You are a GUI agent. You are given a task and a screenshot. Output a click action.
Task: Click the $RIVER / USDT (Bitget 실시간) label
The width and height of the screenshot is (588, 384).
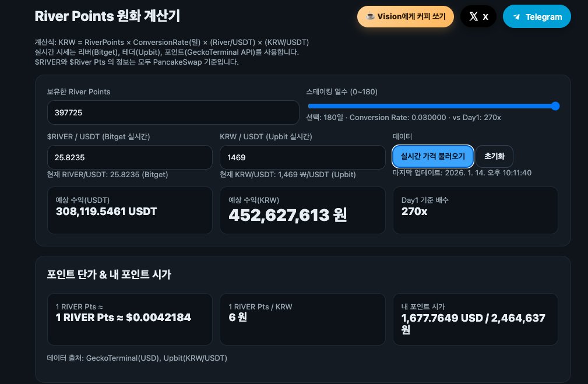pyautogui.click(x=98, y=137)
